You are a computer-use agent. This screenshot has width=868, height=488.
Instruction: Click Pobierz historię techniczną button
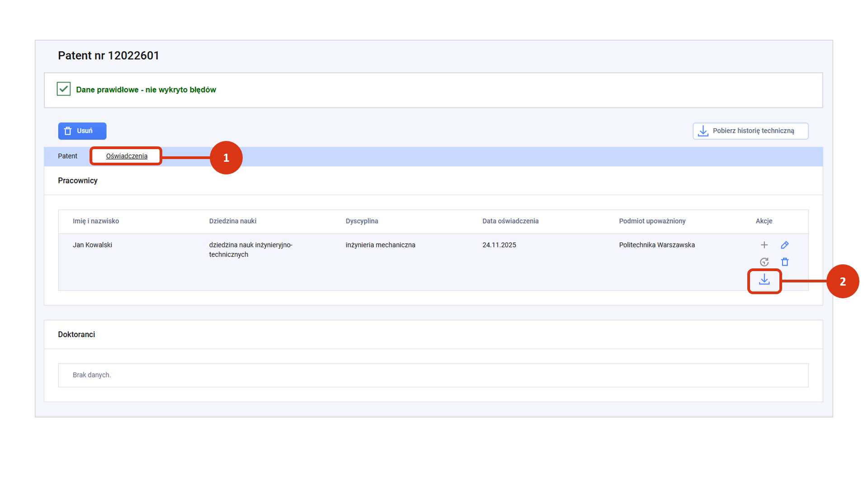pyautogui.click(x=750, y=131)
